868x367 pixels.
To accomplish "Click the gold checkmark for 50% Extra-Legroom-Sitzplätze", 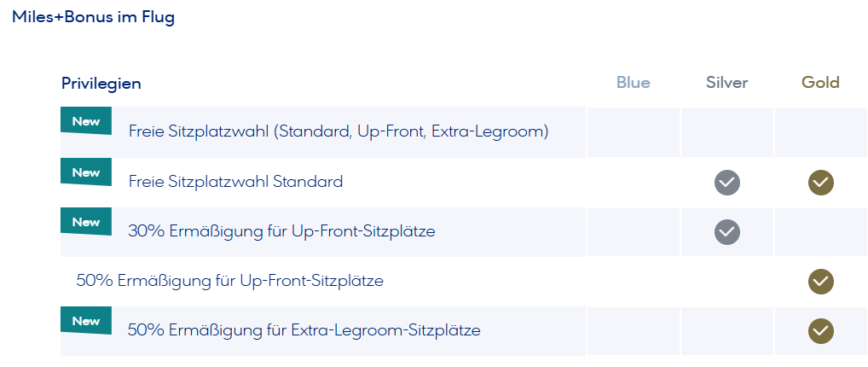I will point(821,330).
